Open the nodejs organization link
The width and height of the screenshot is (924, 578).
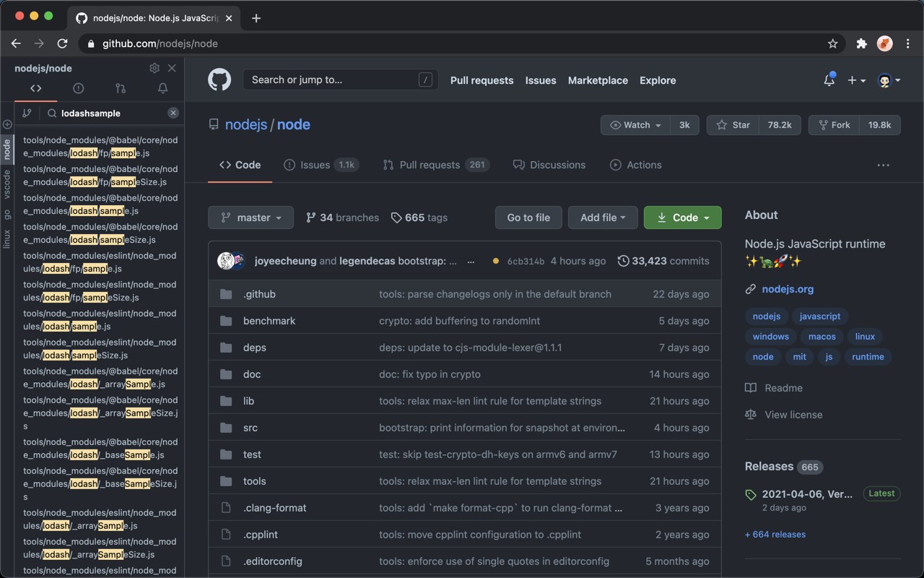(246, 124)
